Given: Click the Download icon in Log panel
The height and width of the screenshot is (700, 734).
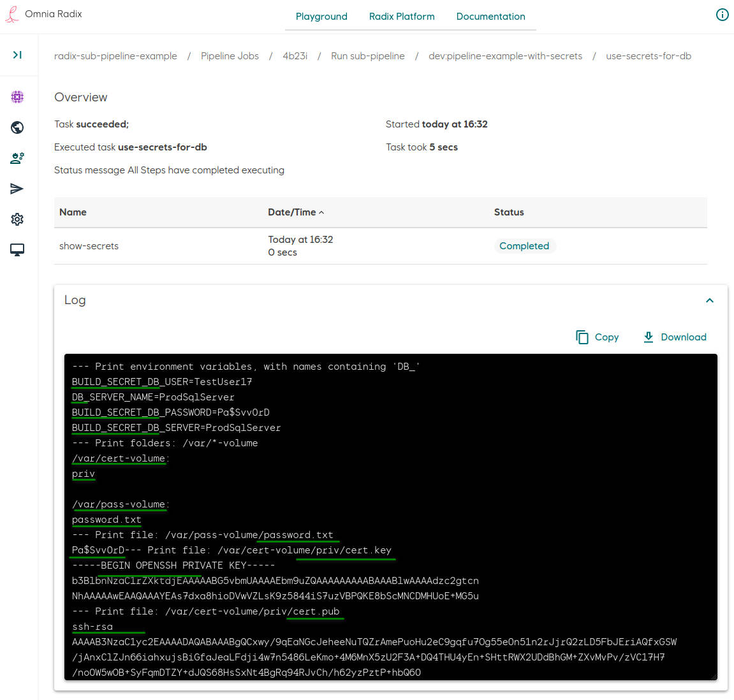Looking at the screenshot, I should pyautogui.click(x=649, y=337).
